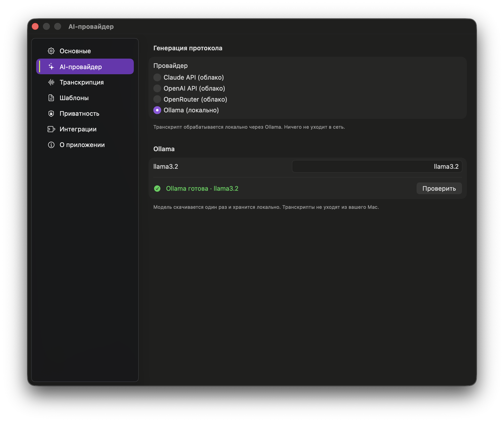Click the plug icon beside Интеграции

51,129
